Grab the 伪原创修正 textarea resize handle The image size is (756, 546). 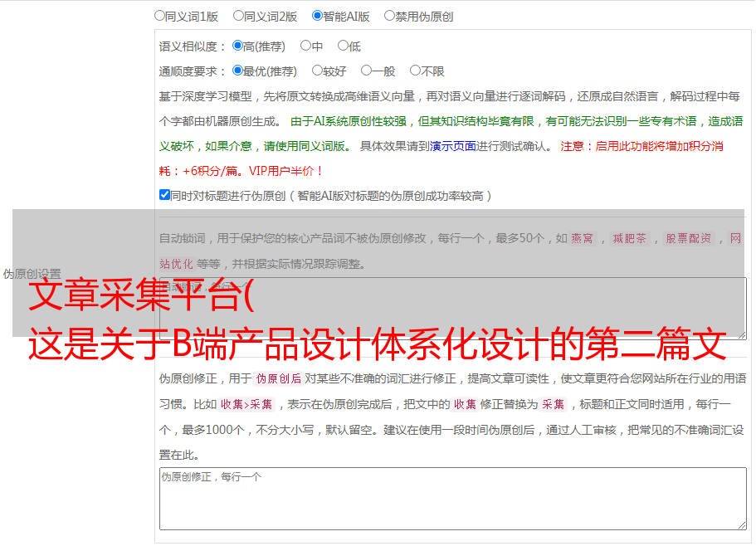coord(742,525)
